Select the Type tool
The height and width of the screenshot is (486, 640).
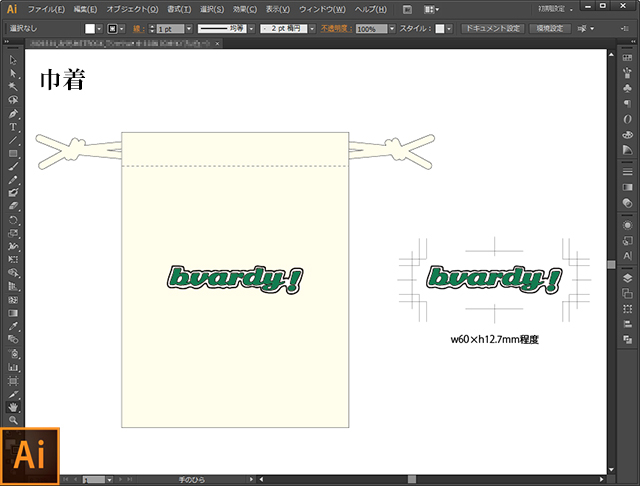[13, 127]
